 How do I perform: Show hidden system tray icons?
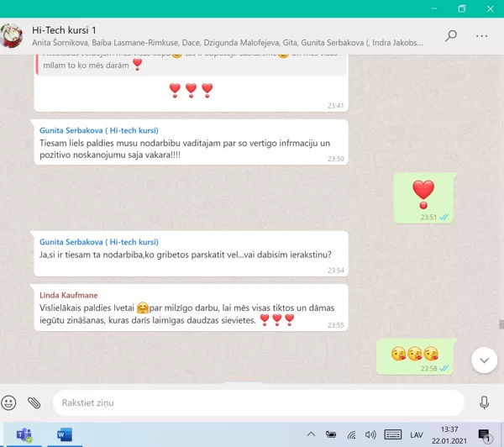click(x=311, y=434)
